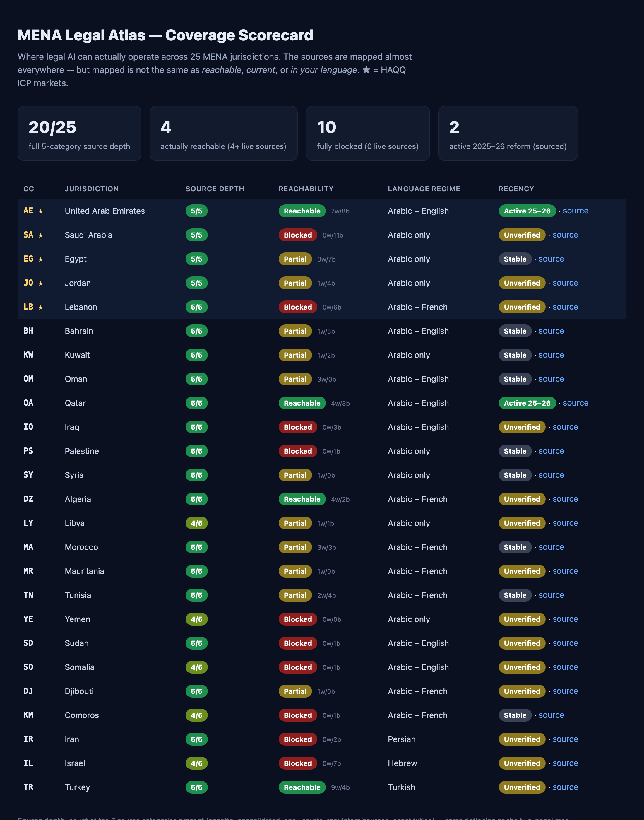Open the source link for Tunisia
The image size is (644, 820).
pos(551,595)
